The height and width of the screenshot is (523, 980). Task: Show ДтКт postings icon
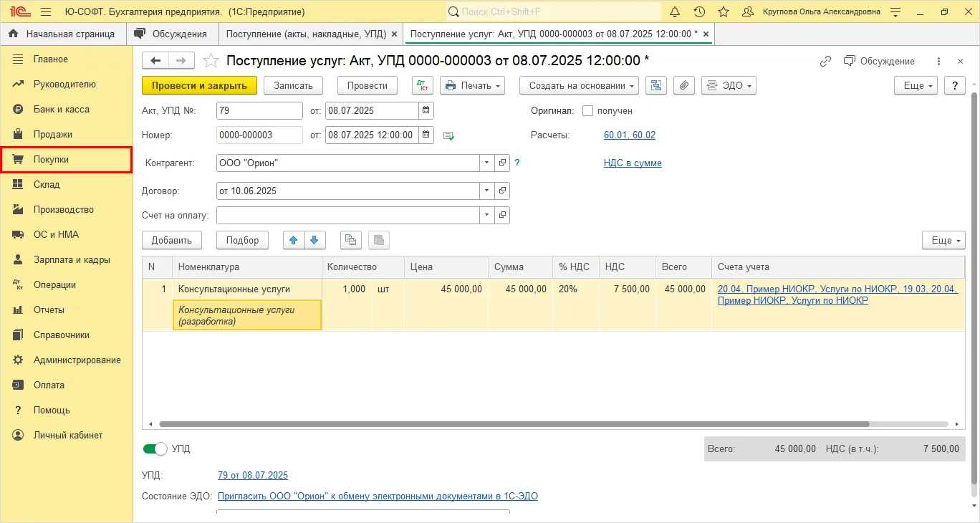click(423, 85)
